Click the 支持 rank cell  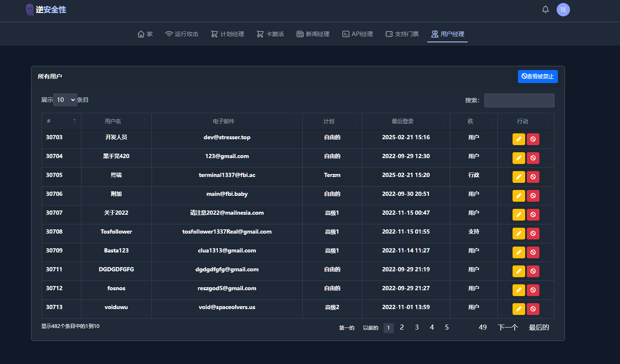tap(474, 231)
